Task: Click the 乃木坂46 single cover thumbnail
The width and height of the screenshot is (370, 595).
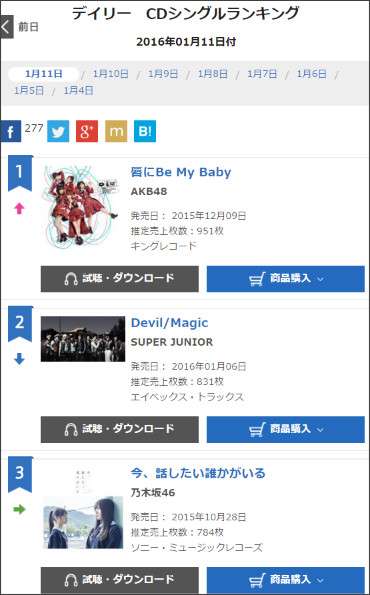Action: [x=83, y=508]
